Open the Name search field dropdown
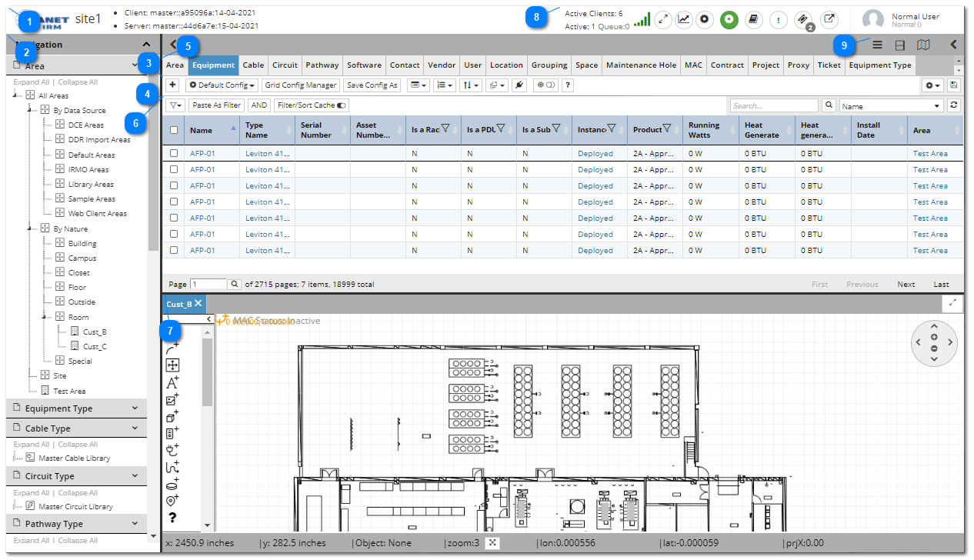 892,105
